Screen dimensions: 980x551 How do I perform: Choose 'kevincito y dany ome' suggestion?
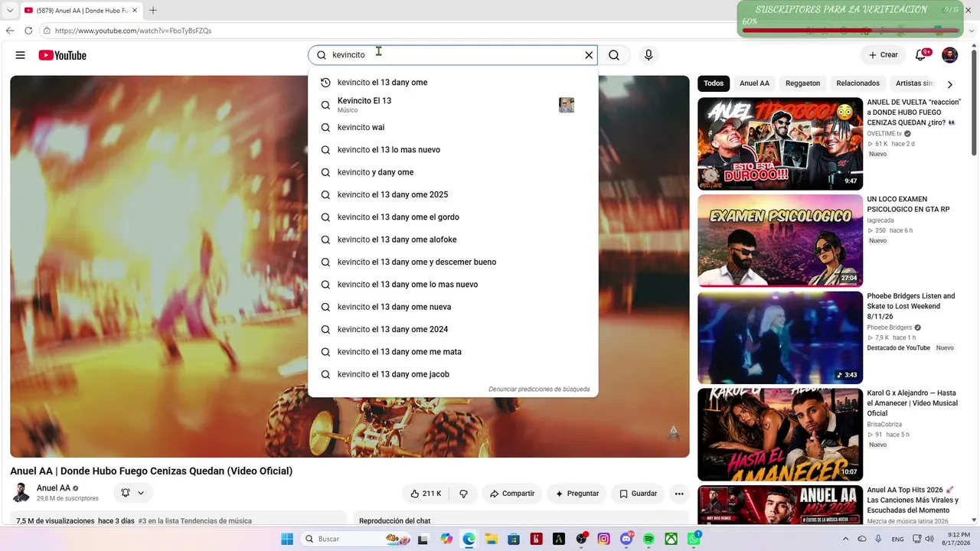click(452, 172)
